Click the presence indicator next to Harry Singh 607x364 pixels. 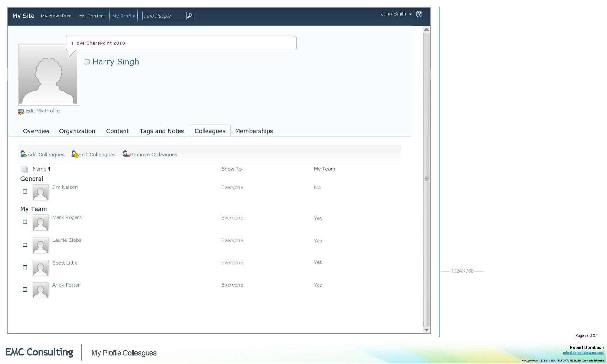click(x=87, y=62)
